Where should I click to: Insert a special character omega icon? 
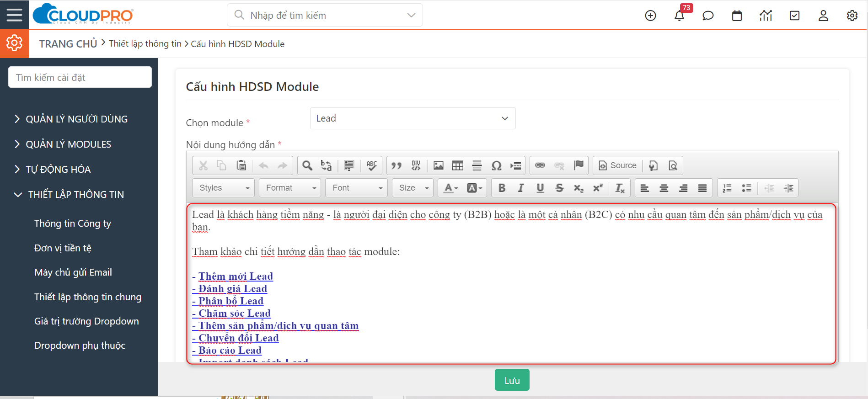coord(496,165)
